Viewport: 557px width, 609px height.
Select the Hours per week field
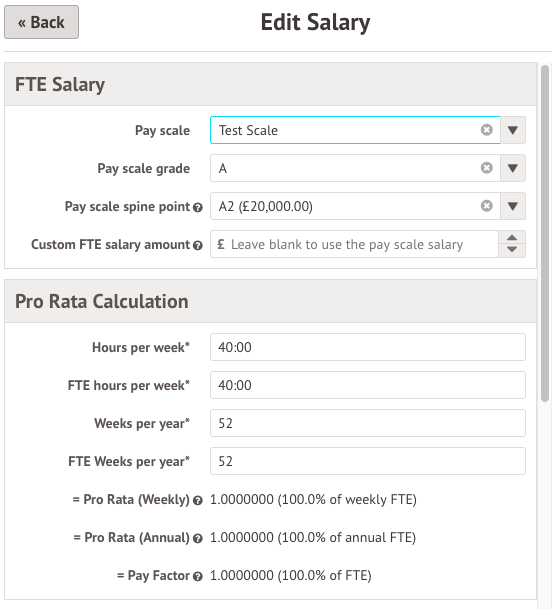click(368, 347)
